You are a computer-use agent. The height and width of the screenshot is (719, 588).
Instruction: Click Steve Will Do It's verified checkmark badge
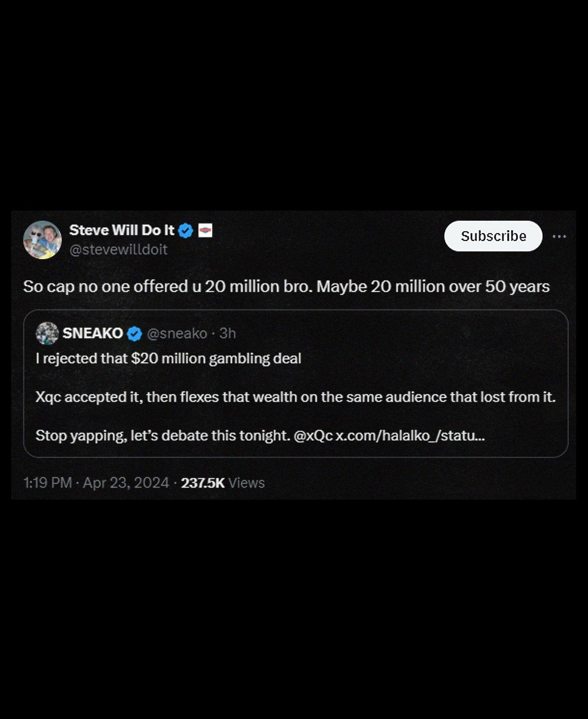185,230
